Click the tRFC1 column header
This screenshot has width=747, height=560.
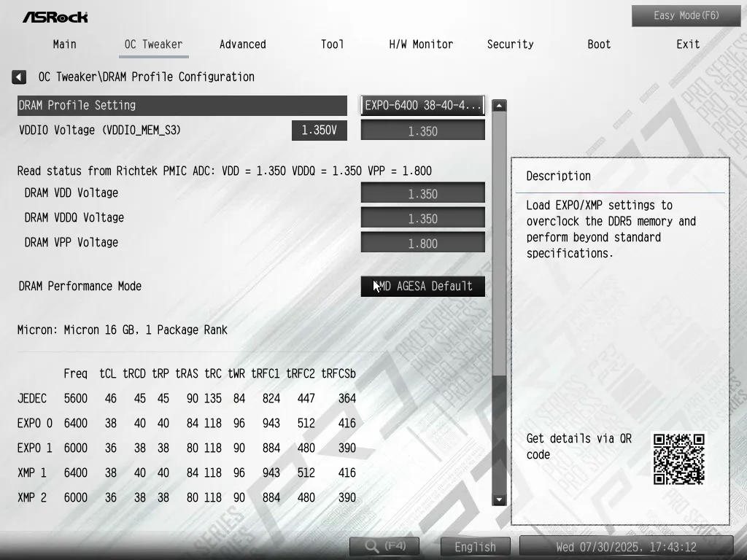(266, 374)
